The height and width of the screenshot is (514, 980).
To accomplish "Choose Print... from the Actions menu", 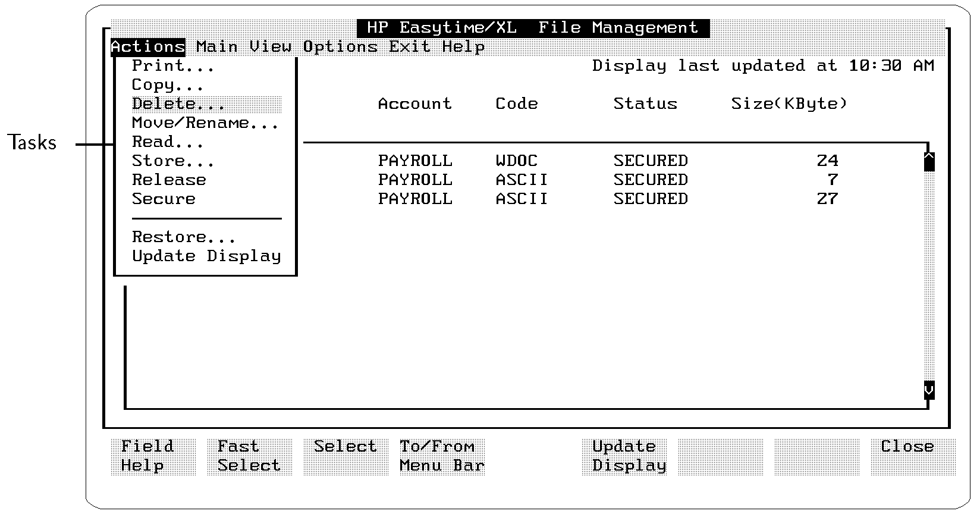I will click(173, 65).
